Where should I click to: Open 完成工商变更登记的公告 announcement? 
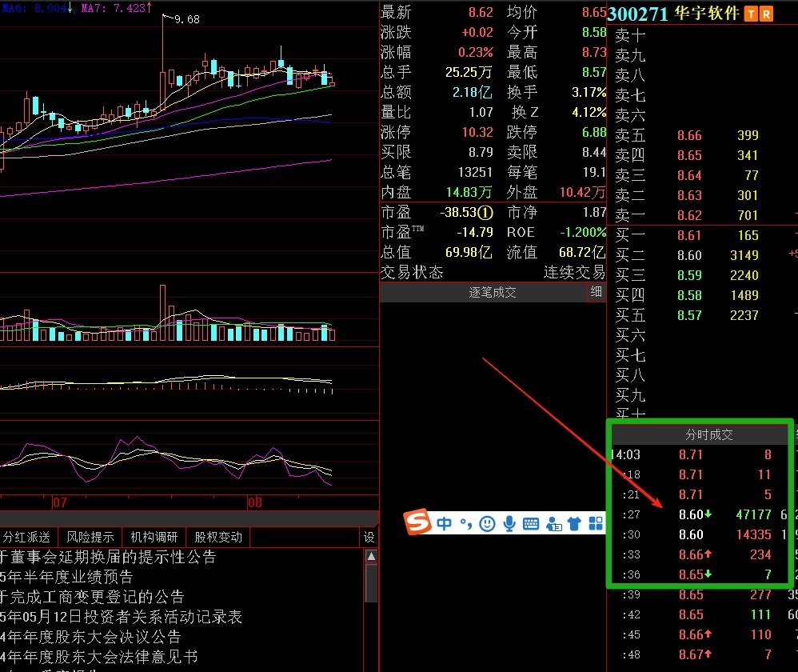coord(92,597)
